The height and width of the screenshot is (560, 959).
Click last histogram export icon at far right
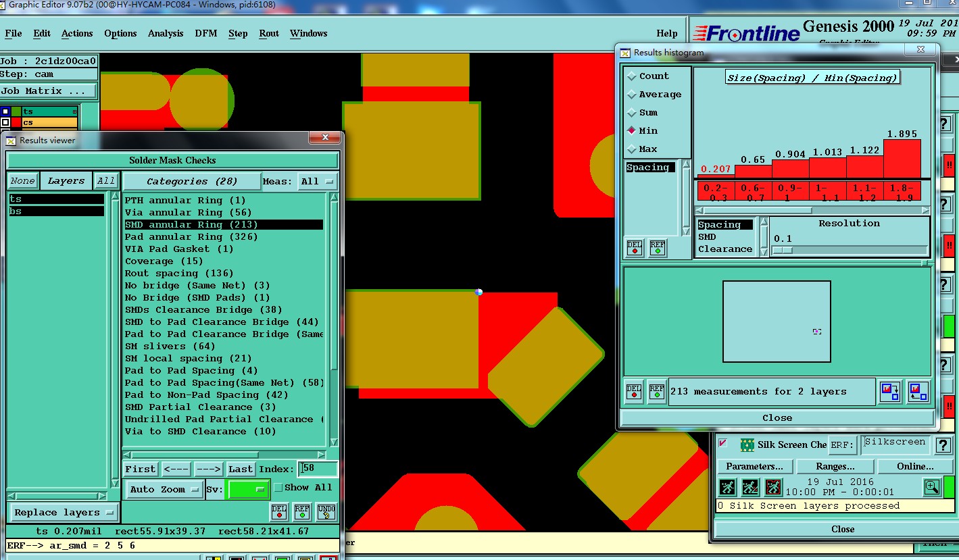[917, 392]
